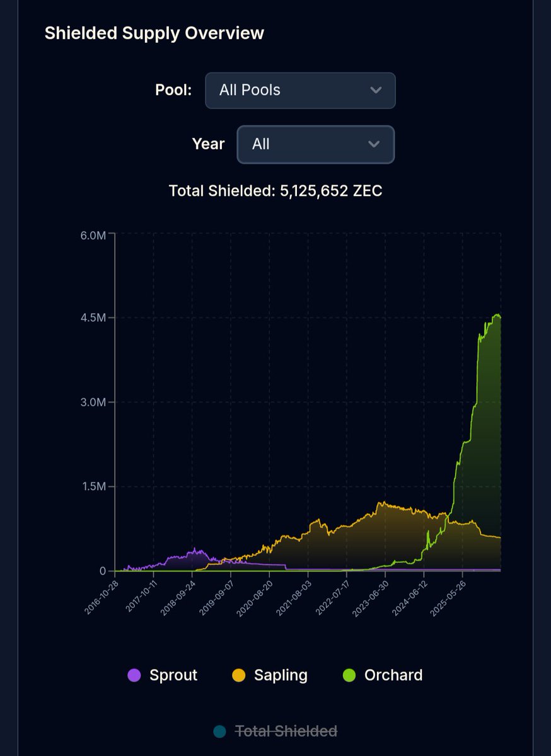
Task: Click the 6.0M y-axis label
Action: click(x=93, y=235)
